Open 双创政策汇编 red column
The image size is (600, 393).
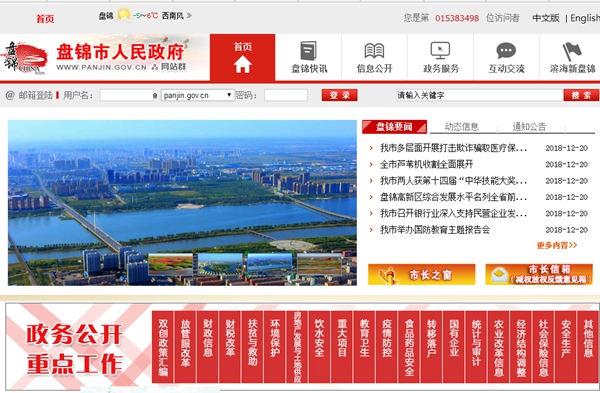click(163, 347)
